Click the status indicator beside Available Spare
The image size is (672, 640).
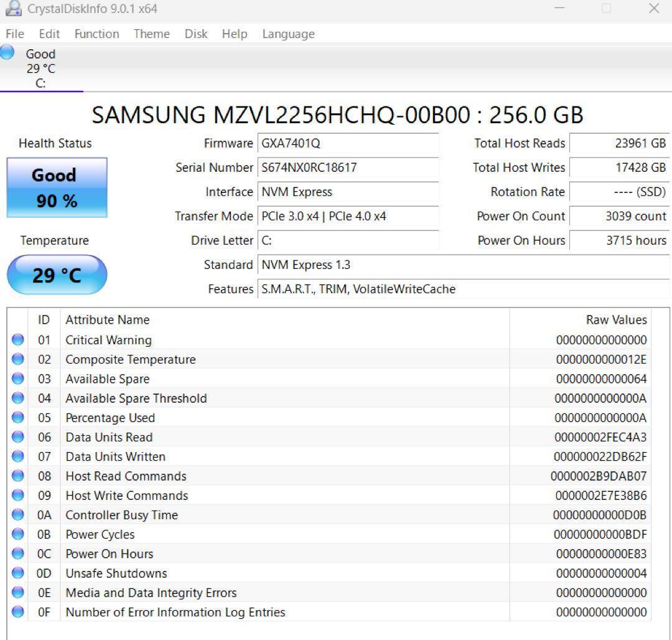(18, 379)
